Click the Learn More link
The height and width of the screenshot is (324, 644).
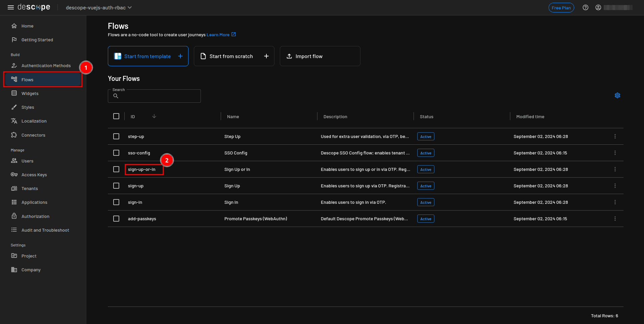218,35
